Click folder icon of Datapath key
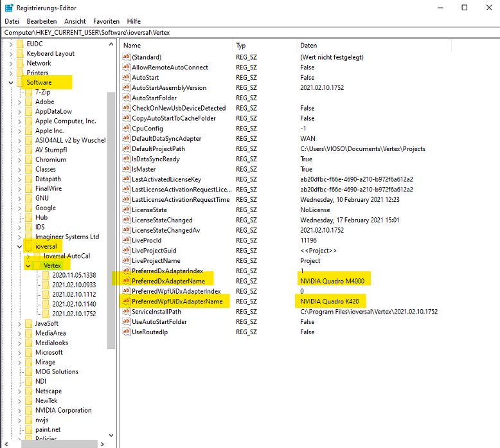500x448 pixels. 29,179
